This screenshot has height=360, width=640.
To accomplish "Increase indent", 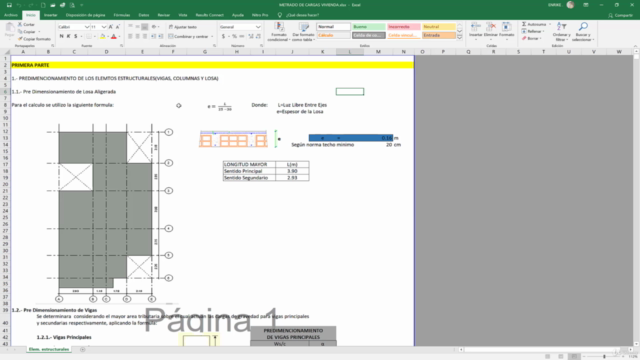I will [x=160, y=36].
